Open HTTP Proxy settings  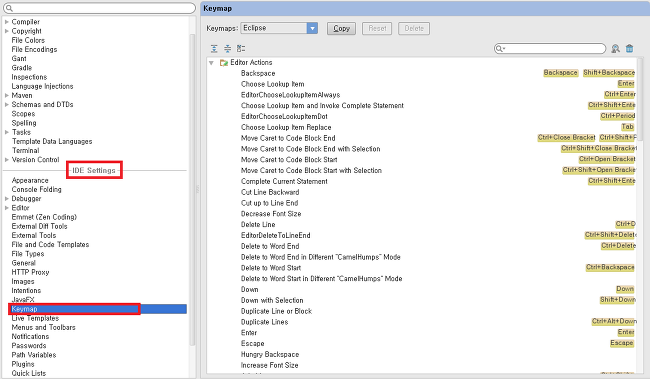tap(30, 272)
